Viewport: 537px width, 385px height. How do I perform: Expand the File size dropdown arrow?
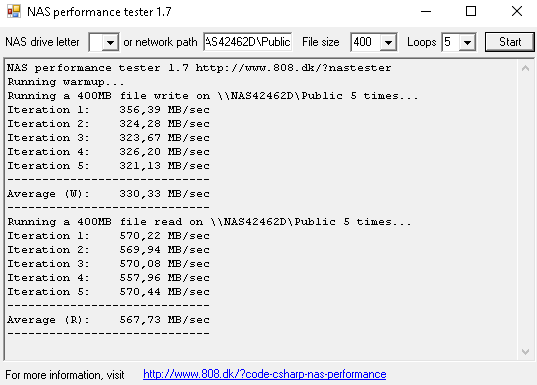(388, 42)
